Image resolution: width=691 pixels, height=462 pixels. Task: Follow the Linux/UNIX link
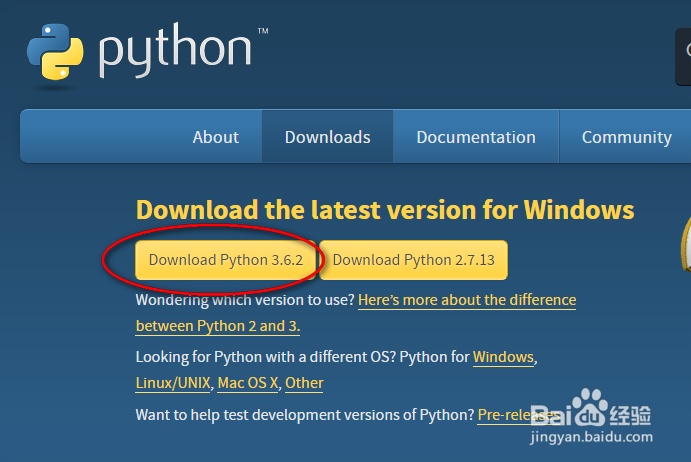(173, 383)
